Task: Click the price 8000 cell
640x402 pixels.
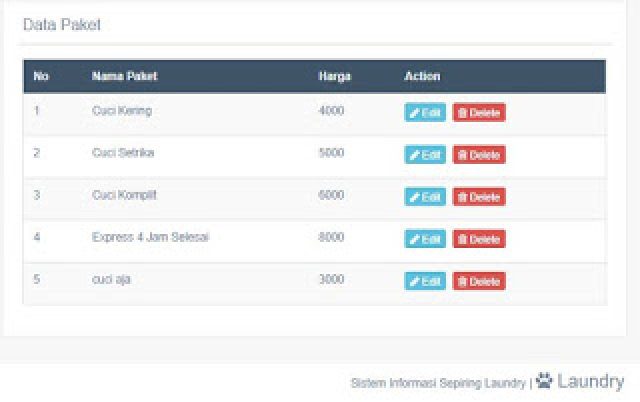Action: (331, 237)
